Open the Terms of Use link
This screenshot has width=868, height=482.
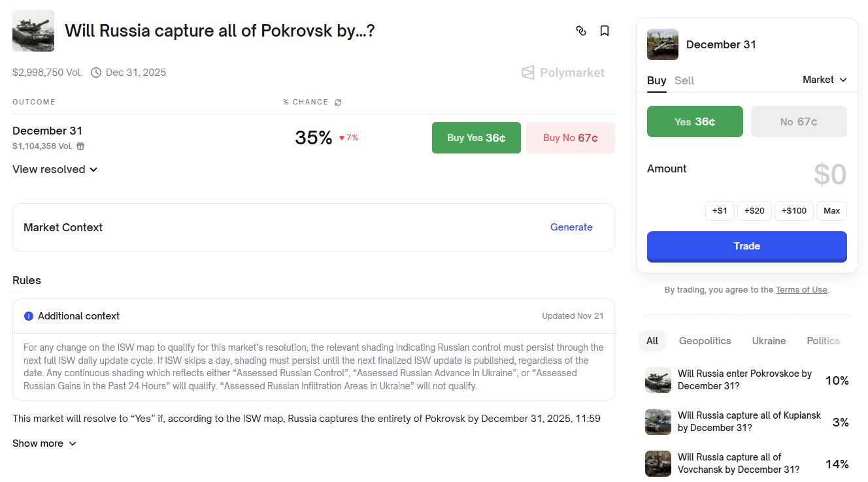click(801, 290)
